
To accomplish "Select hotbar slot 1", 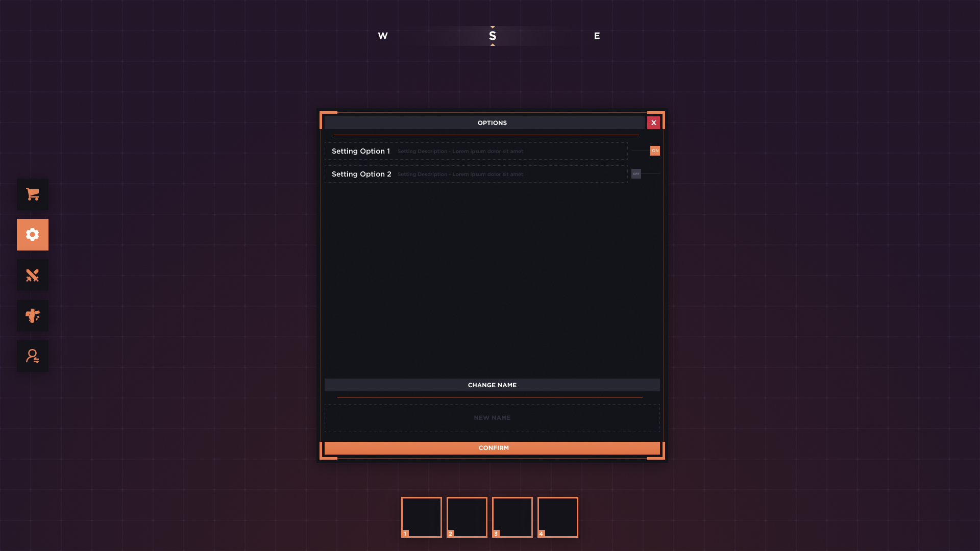I will [x=422, y=517].
